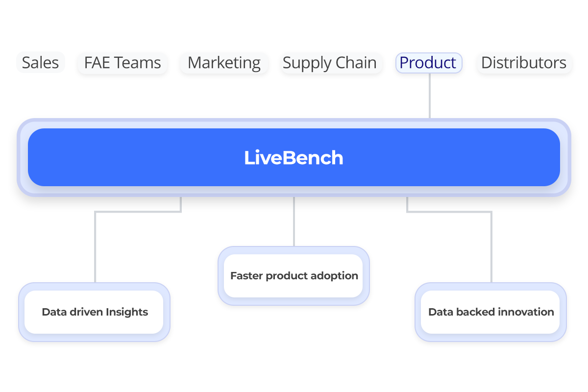Switch to the FAE Teams tab
Image resolution: width=588 pixels, height=392 pixels.
122,63
